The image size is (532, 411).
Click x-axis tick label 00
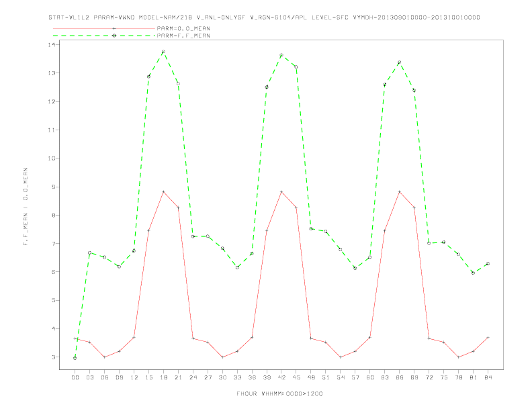(75, 377)
